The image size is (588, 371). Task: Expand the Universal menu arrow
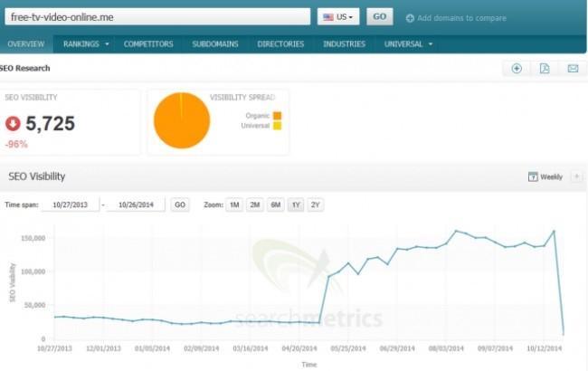tap(431, 44)
